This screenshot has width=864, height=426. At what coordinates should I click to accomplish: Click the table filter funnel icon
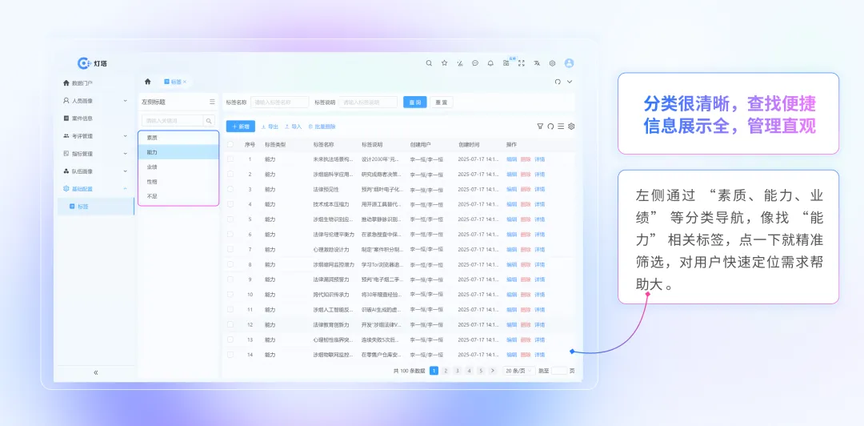point(540,126)
